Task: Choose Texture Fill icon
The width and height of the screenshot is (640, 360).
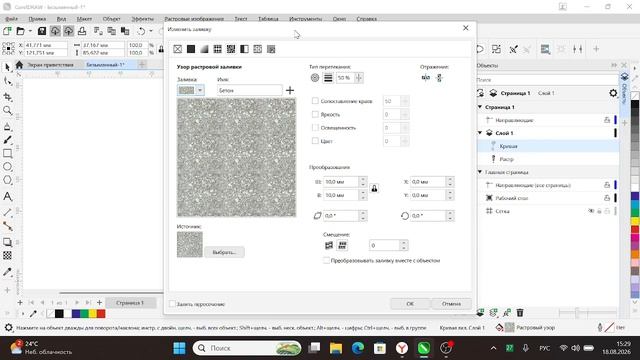Action: [x=258, y=49]
